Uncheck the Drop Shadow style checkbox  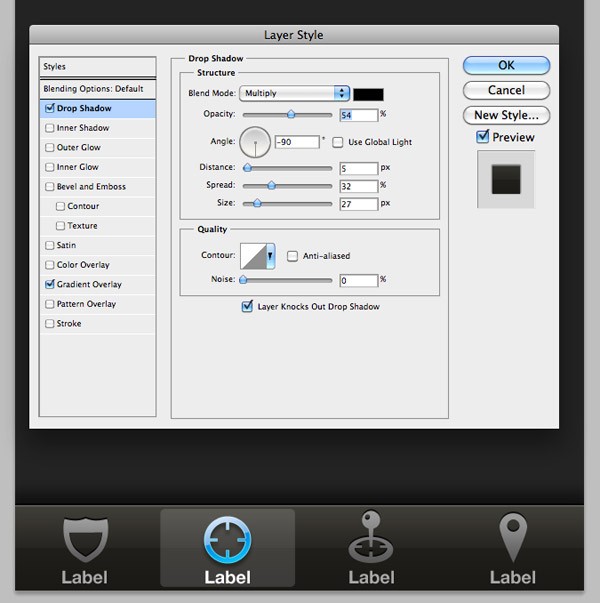[50, 108]
